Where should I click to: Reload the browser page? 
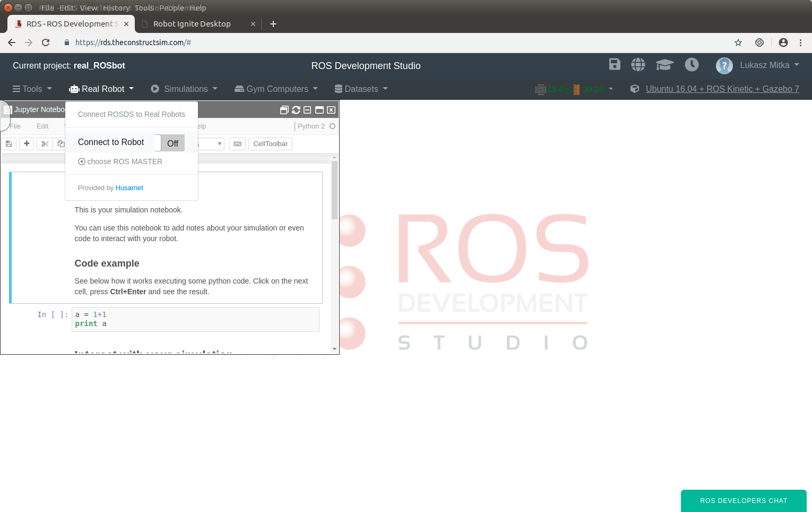coord(46,42)
